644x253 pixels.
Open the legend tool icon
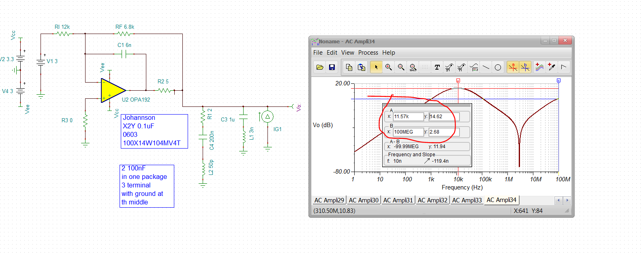click(474, 67)
